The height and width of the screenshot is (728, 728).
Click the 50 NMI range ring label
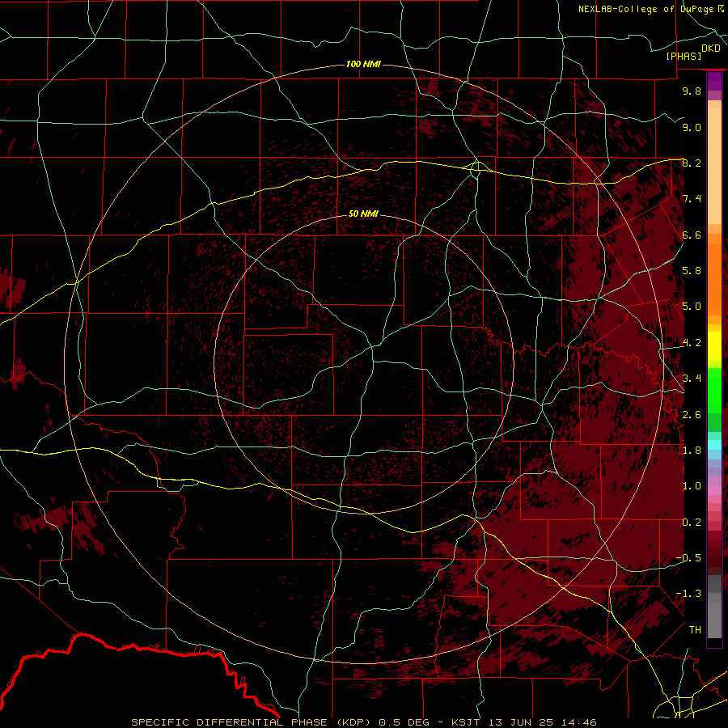click(x=363, y=214)
